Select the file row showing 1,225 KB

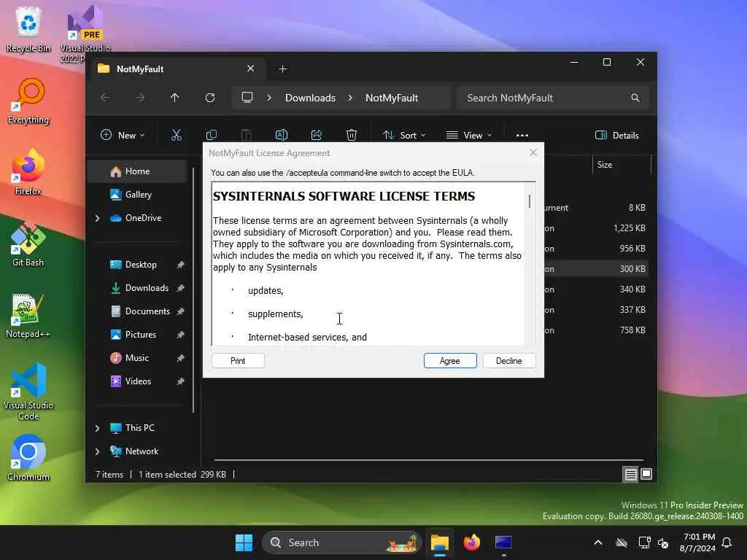tap(596, 228)
